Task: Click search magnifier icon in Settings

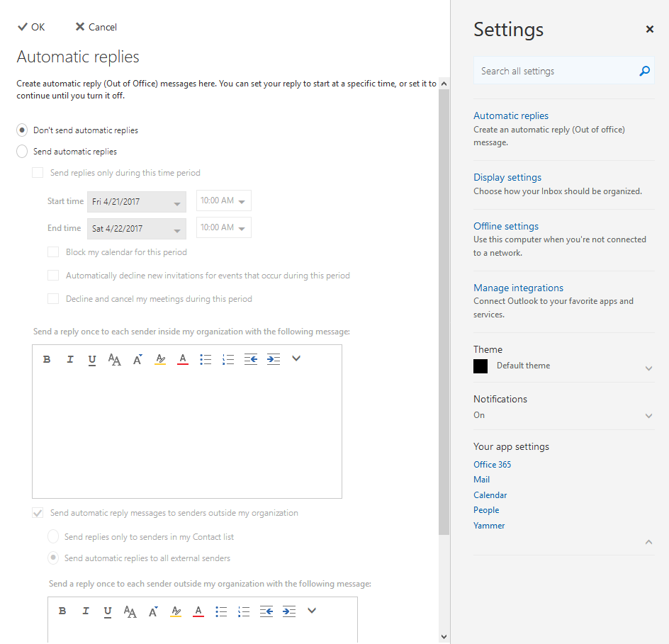Action: coord(644,71)
